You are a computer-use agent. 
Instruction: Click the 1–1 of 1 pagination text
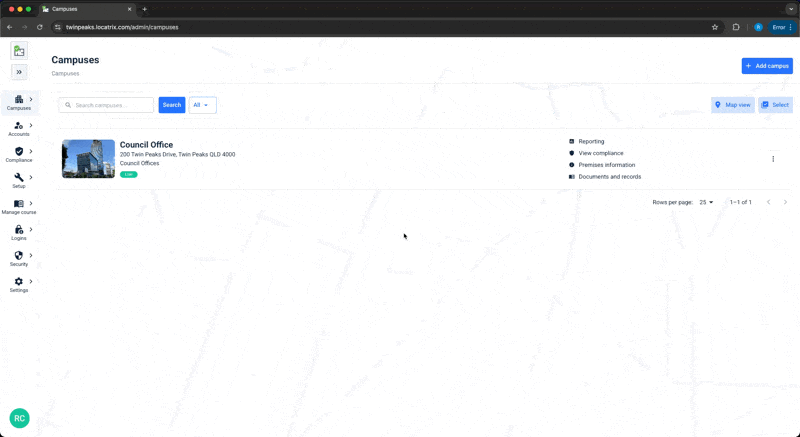(740, 202)
